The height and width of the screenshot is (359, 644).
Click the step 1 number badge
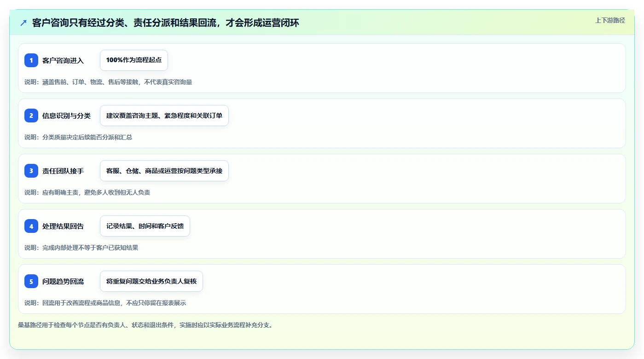tap(31, 60)
